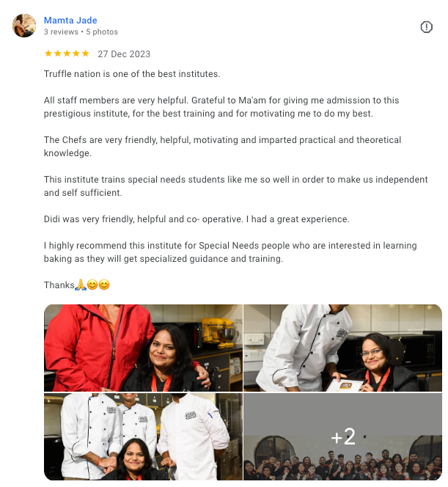This screenshot has width=448, height=487.
Task: Click the review date 27 Dec 2023
Action: coord(124,54)
